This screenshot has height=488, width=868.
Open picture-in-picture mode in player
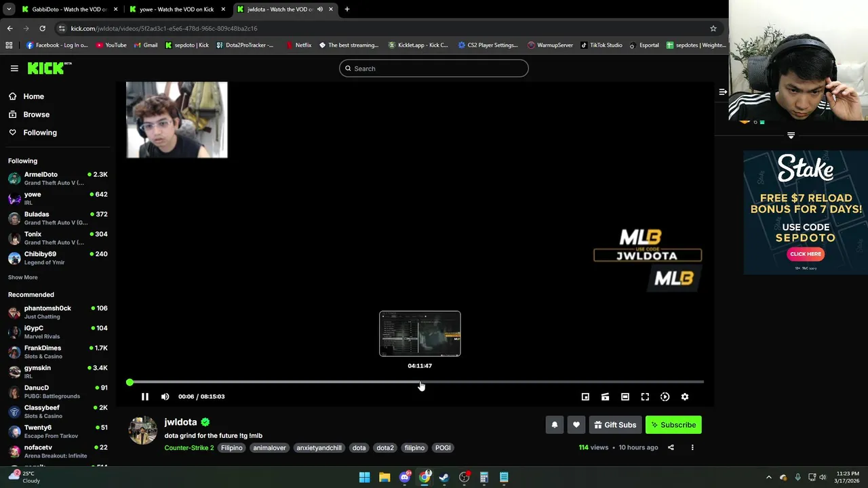click(x=585, y=396)
